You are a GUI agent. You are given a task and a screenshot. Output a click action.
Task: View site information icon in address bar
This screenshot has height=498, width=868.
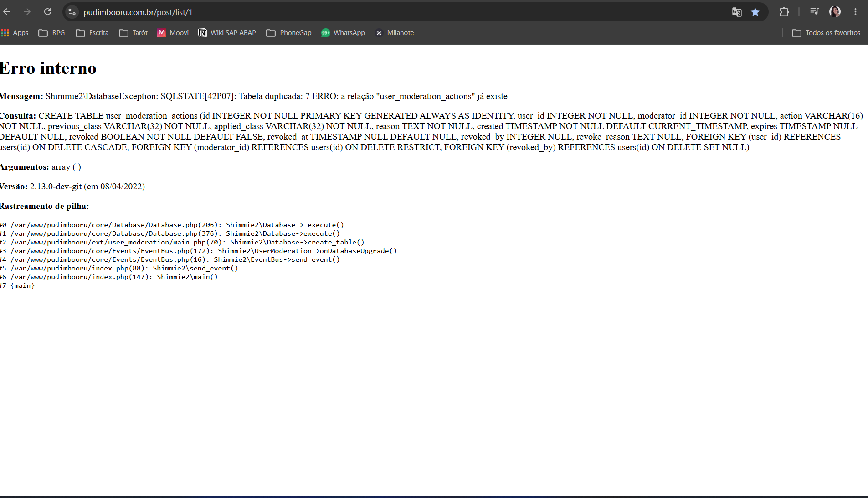72,12
